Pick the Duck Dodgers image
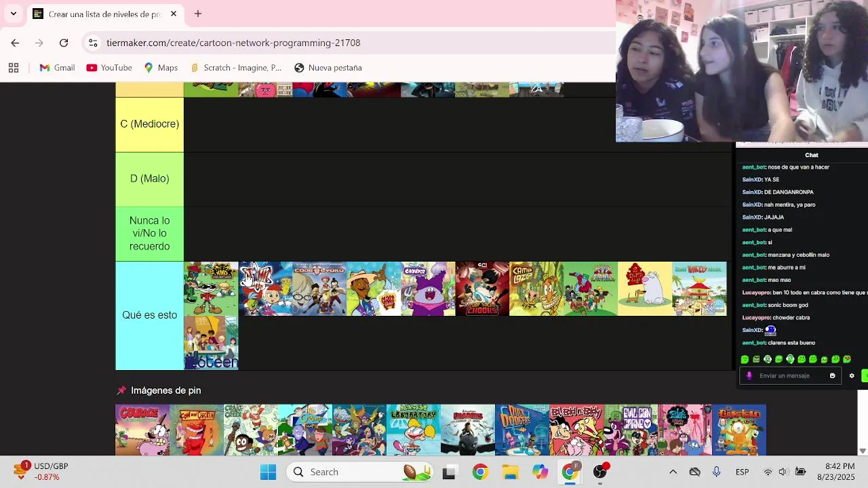 coord(522,430)
